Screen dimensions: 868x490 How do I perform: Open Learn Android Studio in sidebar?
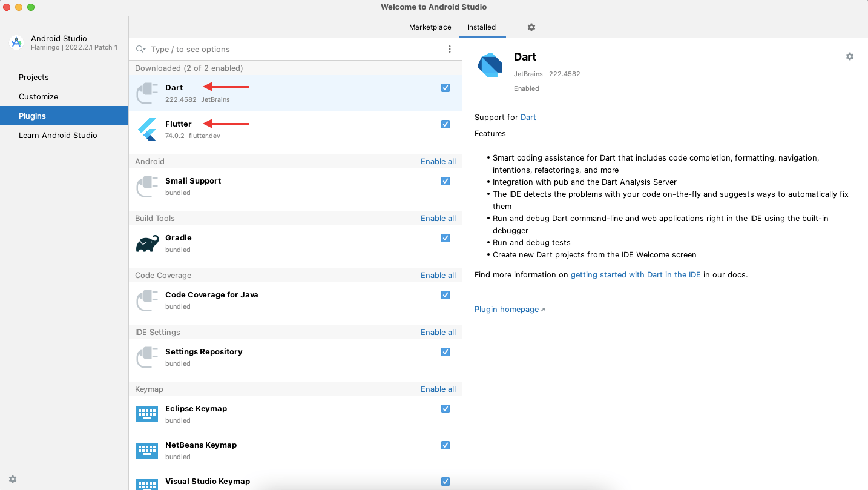[64, 135]
